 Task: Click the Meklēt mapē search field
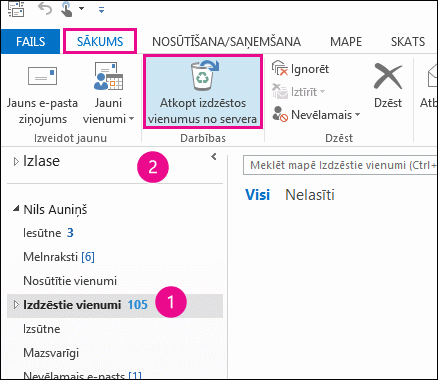click(340, 165)
